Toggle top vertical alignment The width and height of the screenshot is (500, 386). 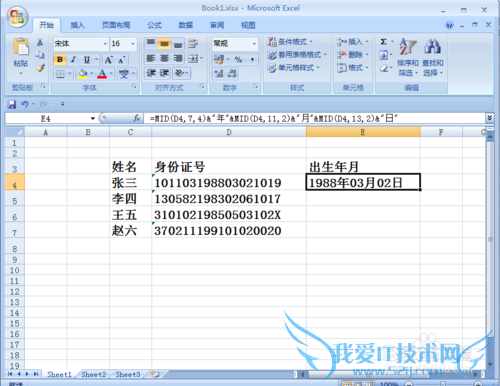coord(151,43)
